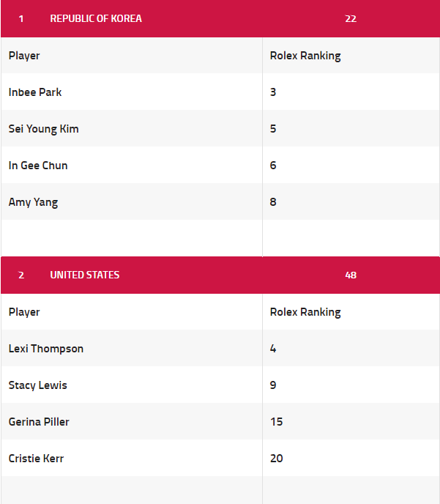
Task: Click on Stacy Lewis
Action: 38,385
